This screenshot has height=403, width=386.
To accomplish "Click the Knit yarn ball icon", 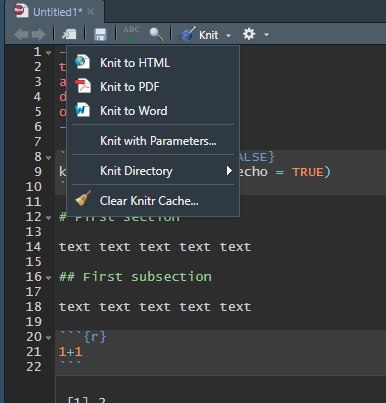I will click(187, 34).
